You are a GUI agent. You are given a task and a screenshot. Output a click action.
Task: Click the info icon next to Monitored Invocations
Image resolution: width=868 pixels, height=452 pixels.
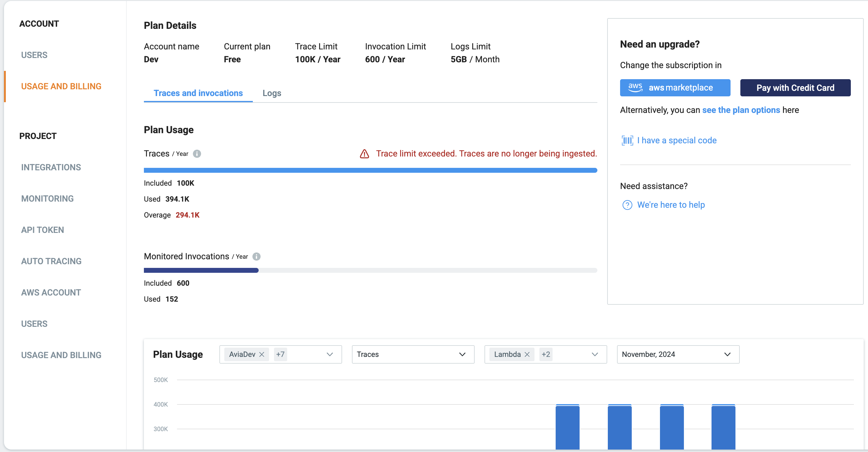257,257
